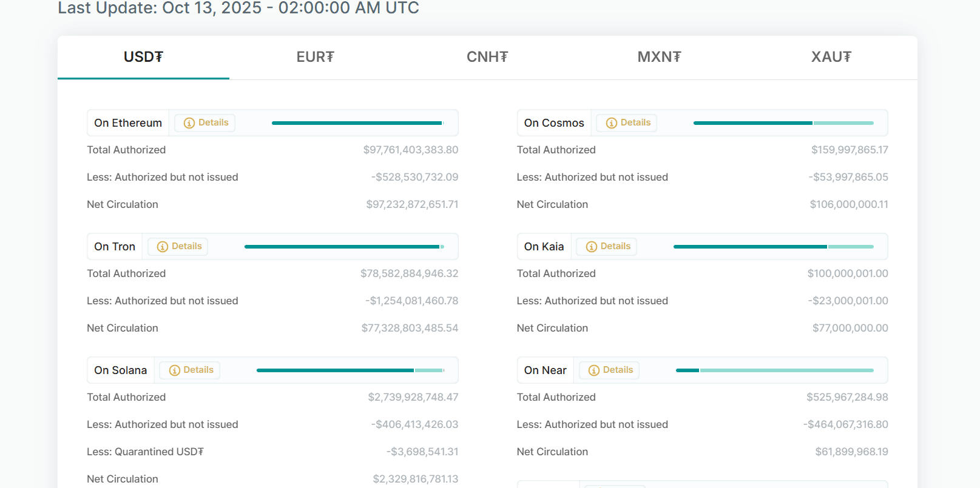The height and width of the screenshot is (488, 980).
Task: Switch to the USD₮ tab
Action: [x=143, y=57]
